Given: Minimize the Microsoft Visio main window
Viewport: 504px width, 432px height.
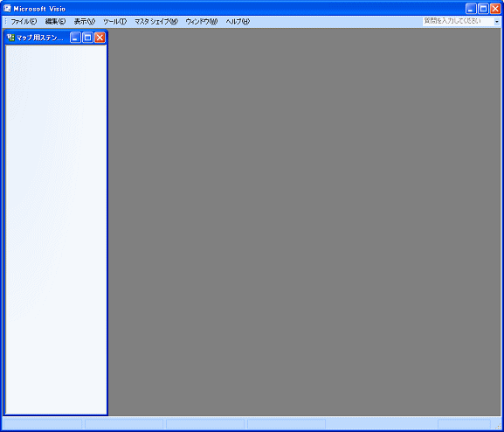Looking at the screenshot, I should [x=471, y=9].
